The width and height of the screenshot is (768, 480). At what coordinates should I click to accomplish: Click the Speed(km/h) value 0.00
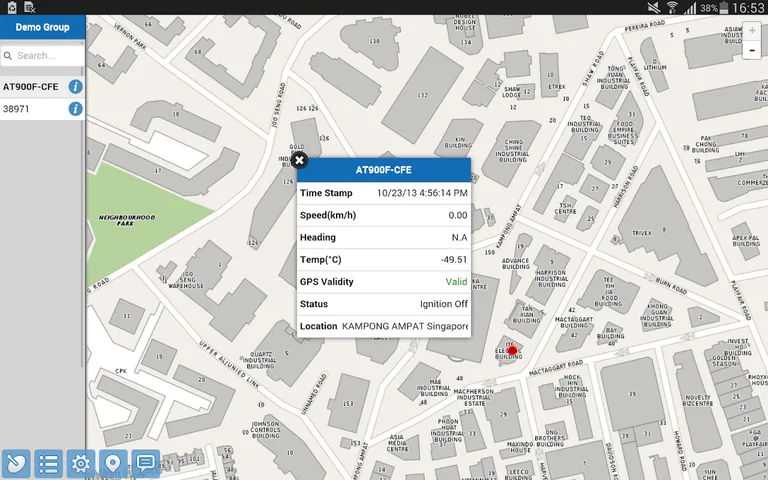point(458,215)
